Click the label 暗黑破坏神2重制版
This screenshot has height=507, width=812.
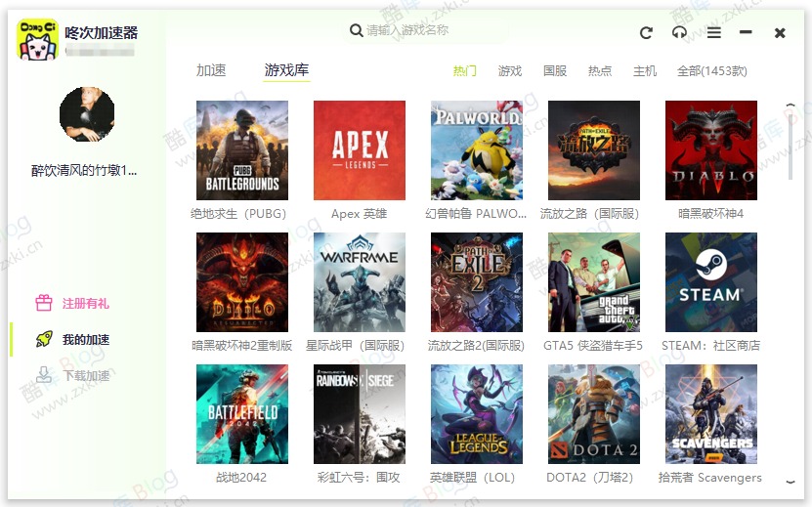(x=241, y=346)
